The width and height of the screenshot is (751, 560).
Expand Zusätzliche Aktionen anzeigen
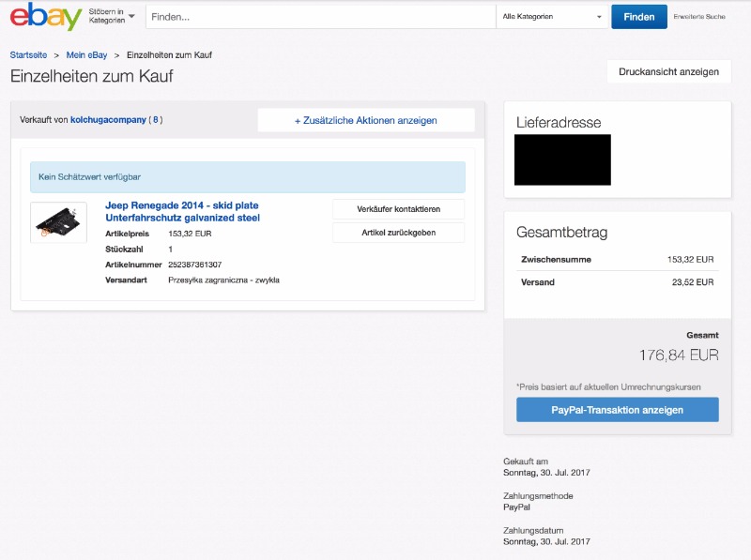(365, 120)
